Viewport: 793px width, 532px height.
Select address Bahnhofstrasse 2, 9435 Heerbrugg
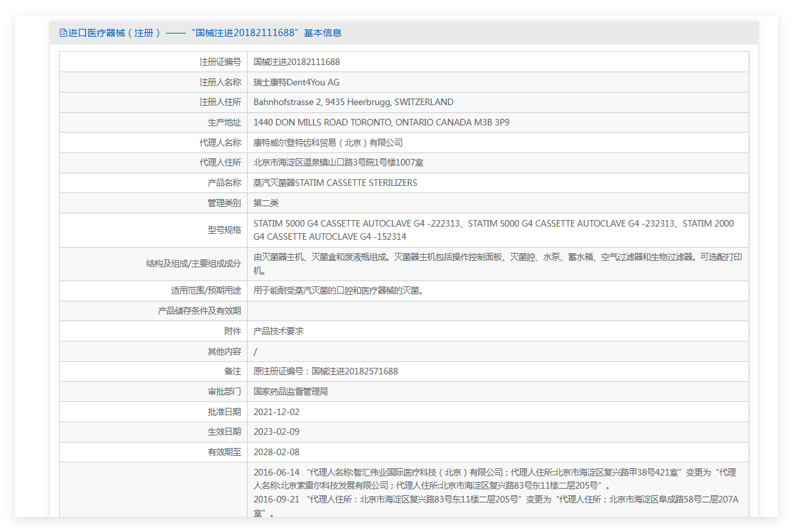tap(353, 102)
